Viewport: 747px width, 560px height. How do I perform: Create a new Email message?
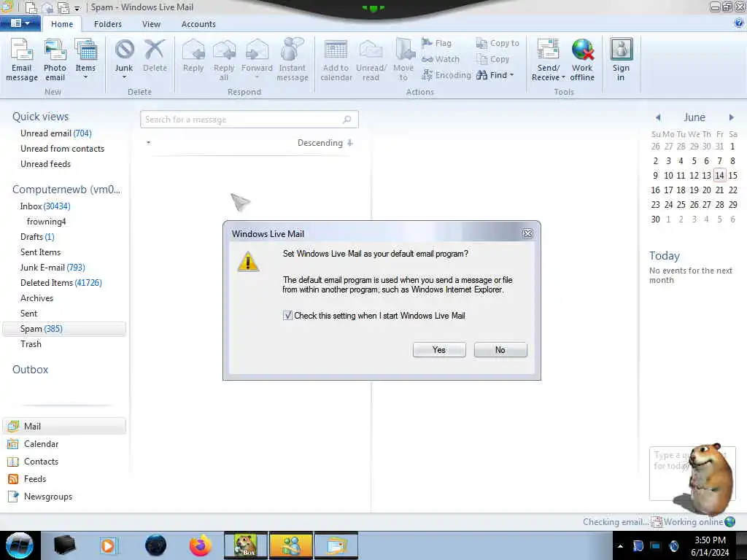pyautogui.click(x=21, y=60)
